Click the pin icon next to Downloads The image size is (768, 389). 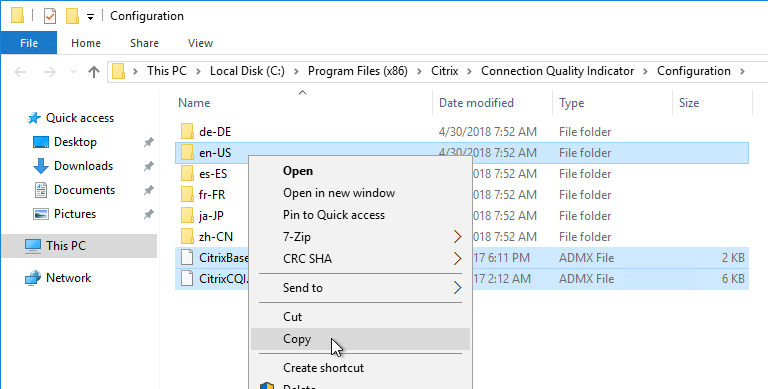tap(148, 166)
